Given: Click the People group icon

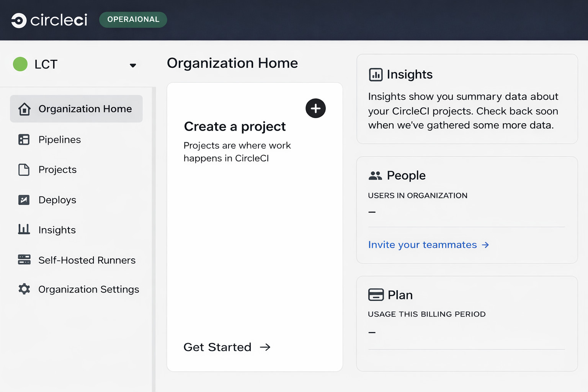Looking at the screenshot, I should click(375, 176).
